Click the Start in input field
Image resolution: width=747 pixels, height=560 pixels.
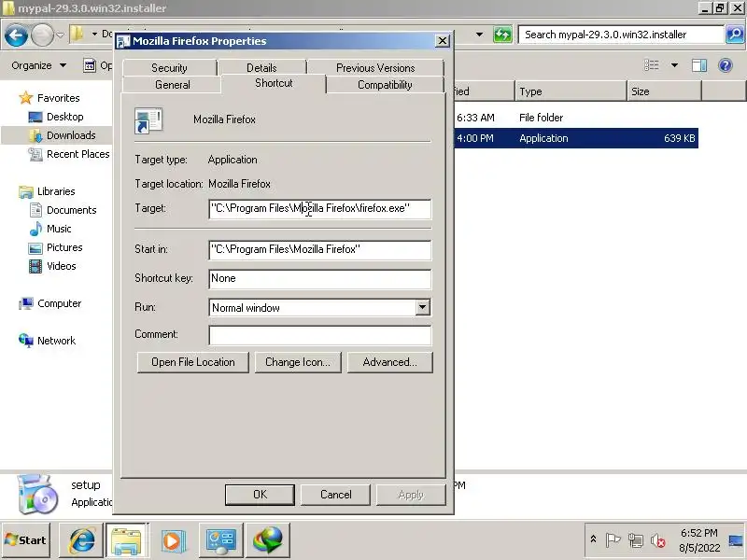[x=319, y=249]
